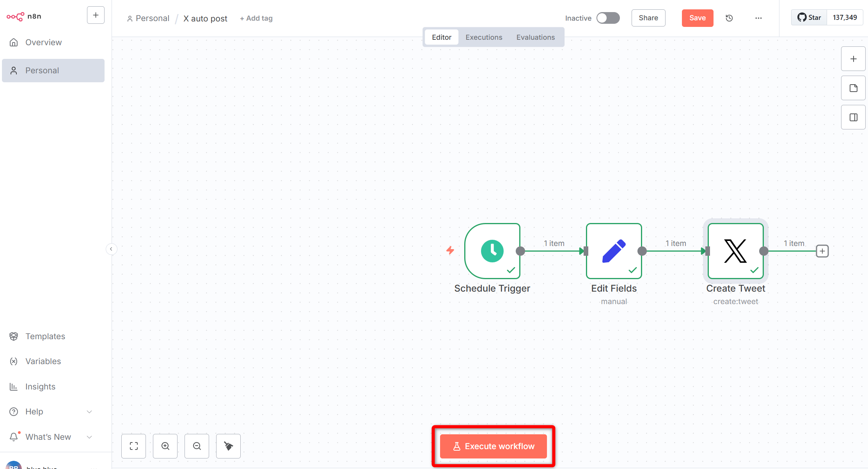Click the n8n logo
Viewport: 868px width, 469px height.
pos(24,16)
